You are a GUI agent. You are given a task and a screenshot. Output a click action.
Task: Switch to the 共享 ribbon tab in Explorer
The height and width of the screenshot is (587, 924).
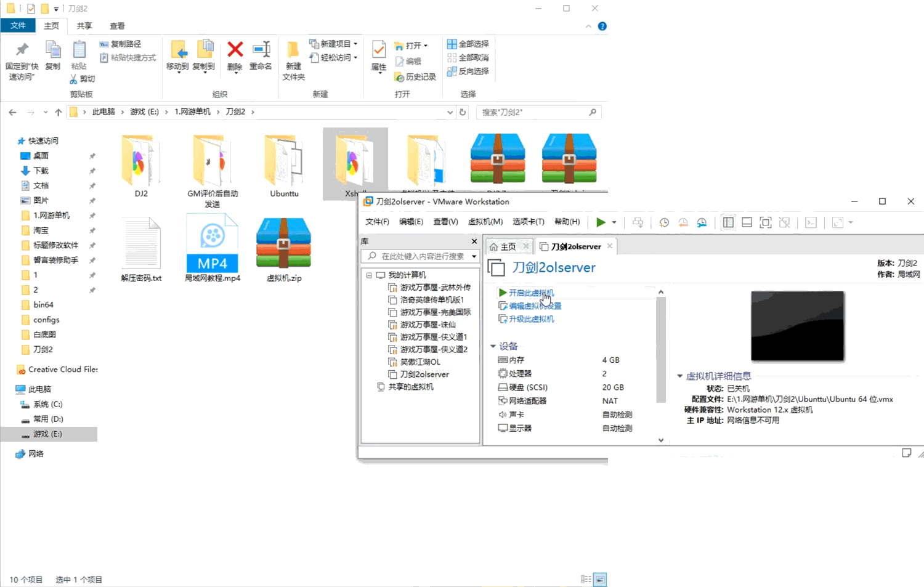(x=84, y=26)
